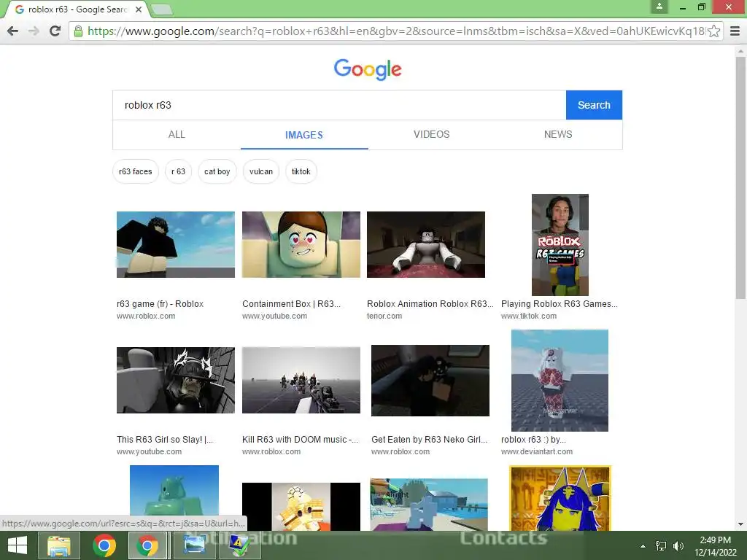
Task: Click the Search button
Action: point(594,105)
